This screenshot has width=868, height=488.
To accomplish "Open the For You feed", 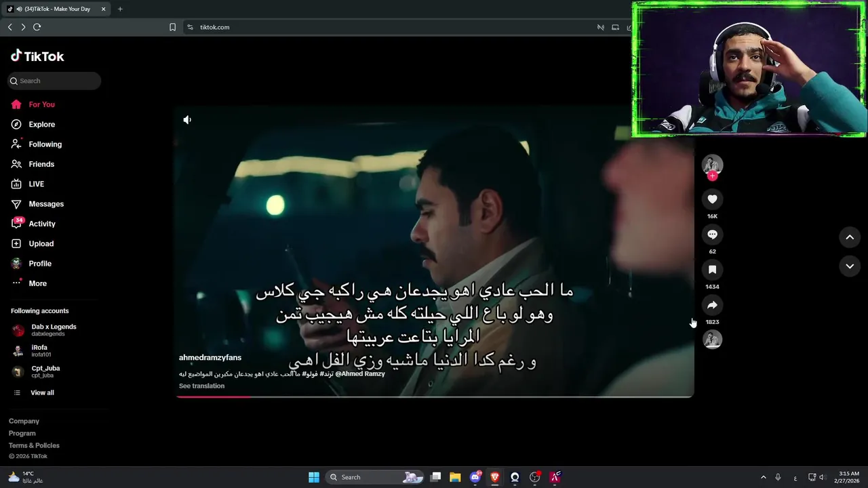I will point(33,104).
